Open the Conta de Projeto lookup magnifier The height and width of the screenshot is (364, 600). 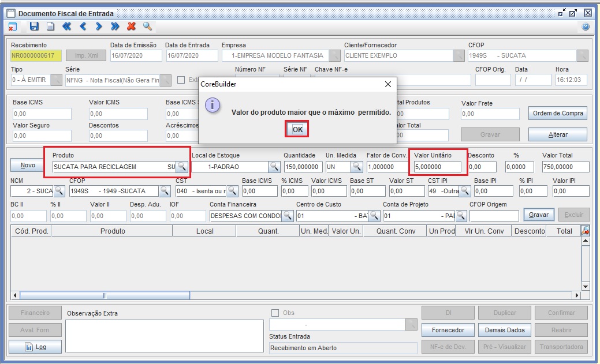click(461, 216)
